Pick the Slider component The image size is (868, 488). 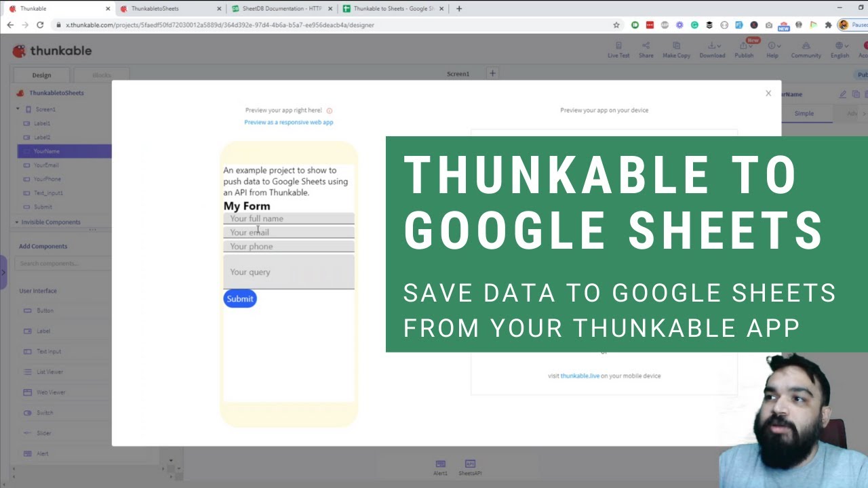(x=43, y=433)
